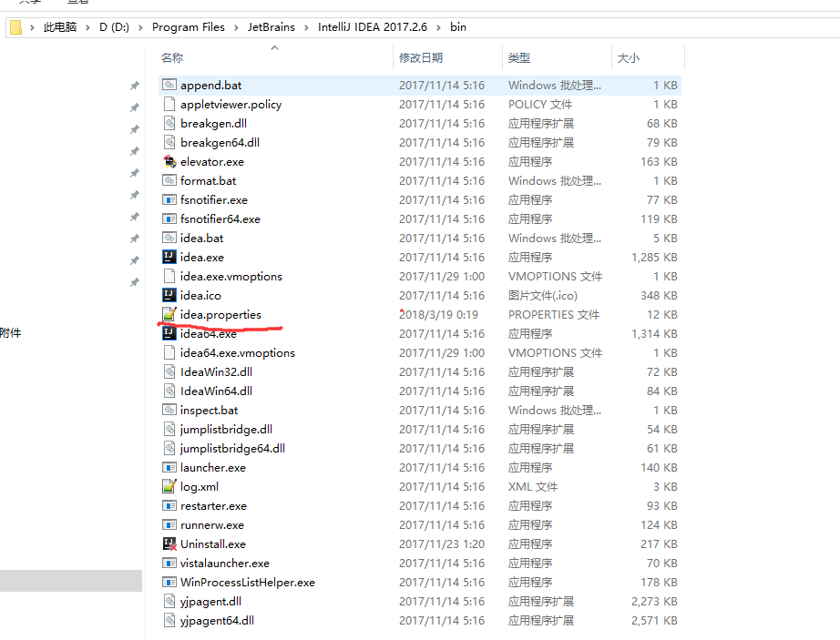
Task: Expand the chevron after IntelliJ IDEA 2017.2.6
Action: pos(438,27)
